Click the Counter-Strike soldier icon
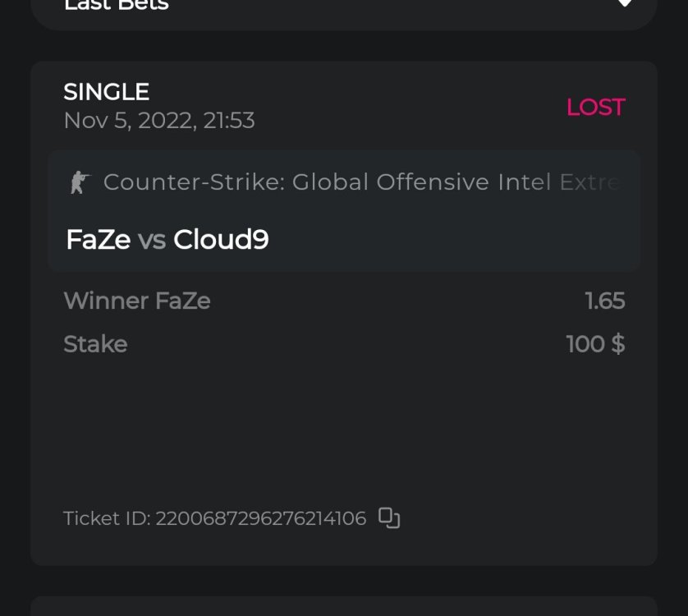 [78, 182]
